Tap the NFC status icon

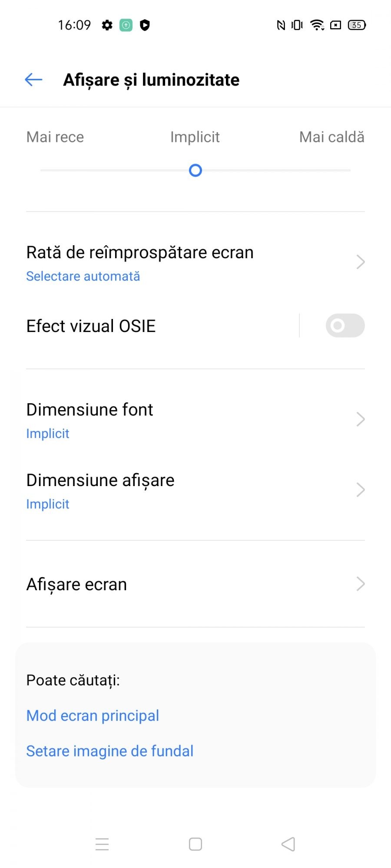coord(281,25)
